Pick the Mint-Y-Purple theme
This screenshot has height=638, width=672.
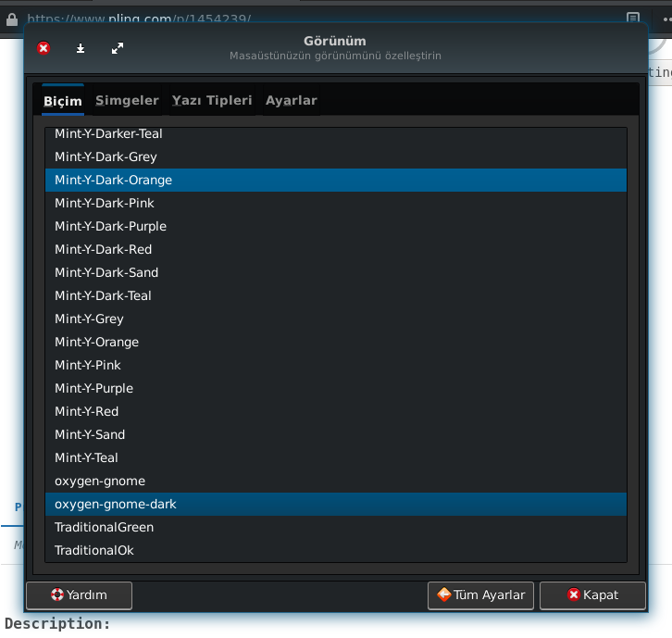[x=336, y=389]
